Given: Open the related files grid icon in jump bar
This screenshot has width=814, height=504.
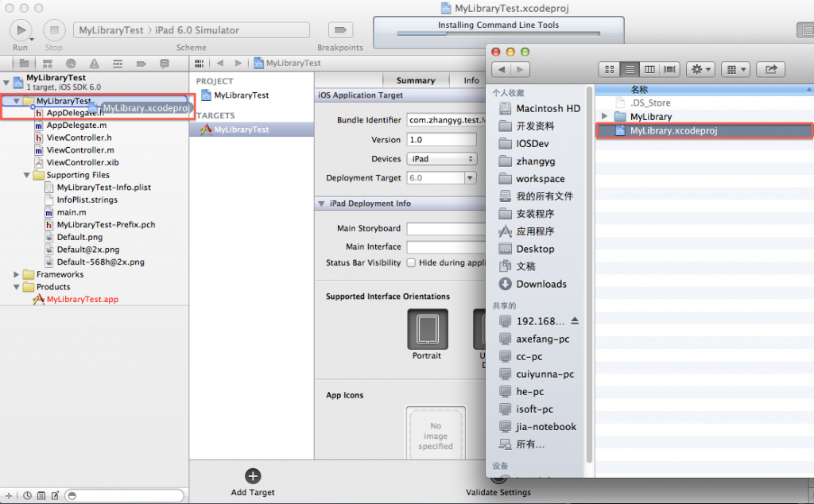Looking at the screenshot, I should coord(199,64).
